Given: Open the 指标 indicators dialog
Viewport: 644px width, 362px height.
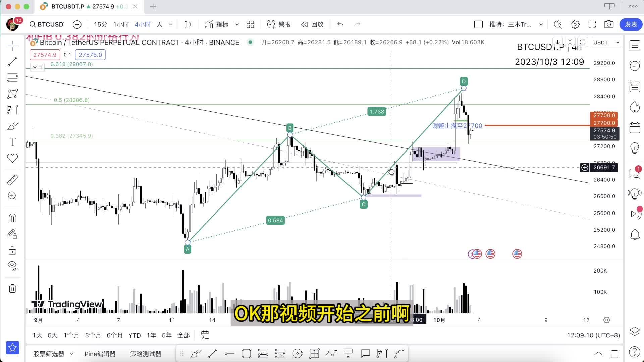Looking at the screenshot, I should pyautogui.click(x=216, y=24).
